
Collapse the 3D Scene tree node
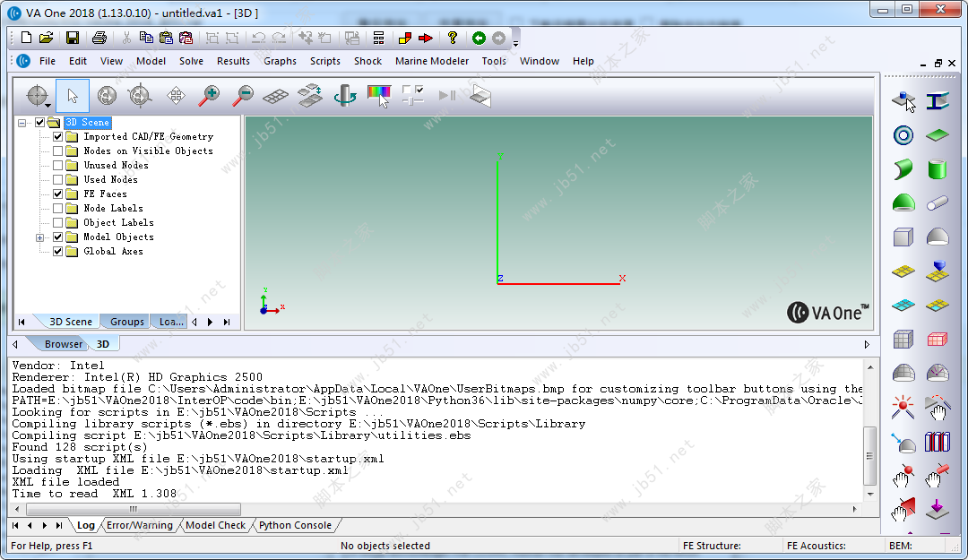(22, 123)
